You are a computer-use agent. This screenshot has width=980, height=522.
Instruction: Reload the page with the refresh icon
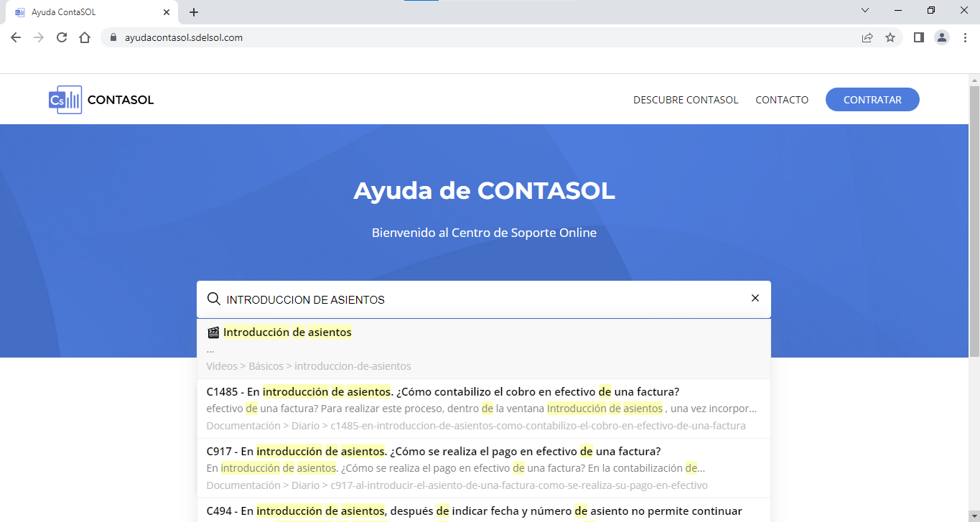coord(62,37)
